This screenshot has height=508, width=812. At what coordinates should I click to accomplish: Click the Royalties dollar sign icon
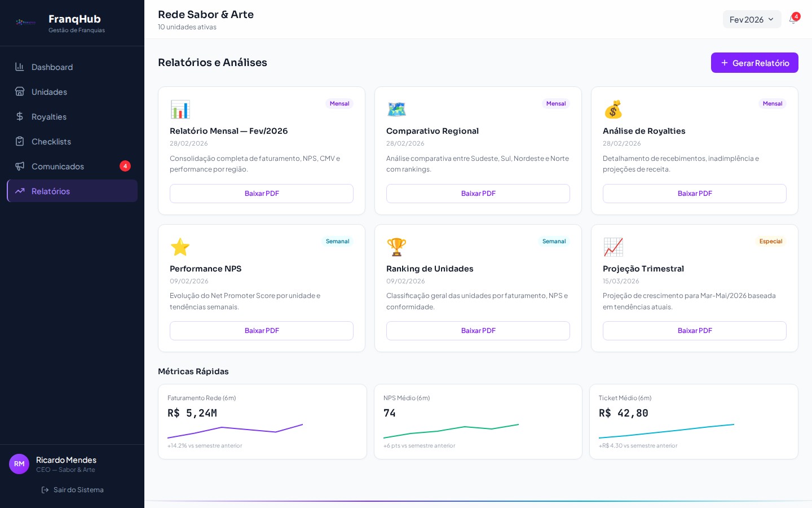[20, 116]
